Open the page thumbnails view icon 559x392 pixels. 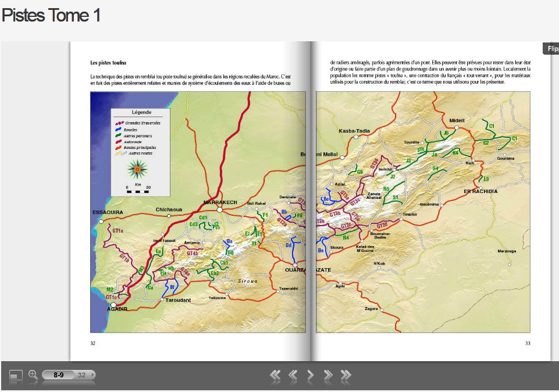[16, 375]
